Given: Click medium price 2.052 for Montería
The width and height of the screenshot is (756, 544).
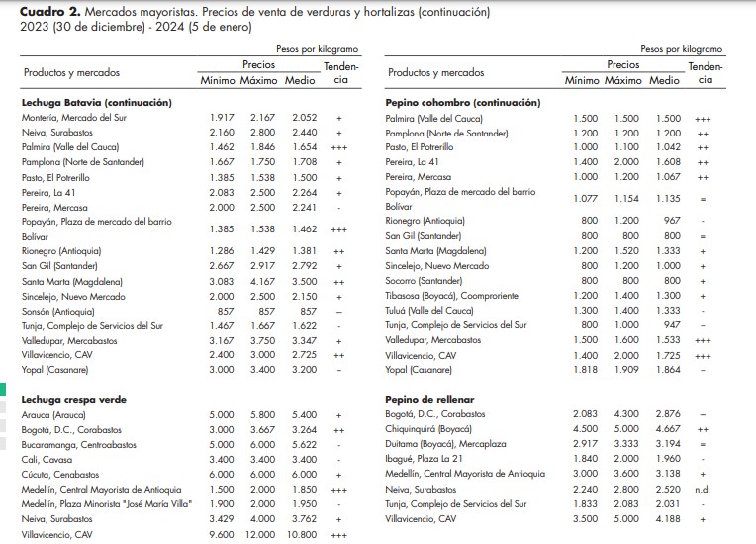Looking at the screenshot, I should click(x=305, y=118).
